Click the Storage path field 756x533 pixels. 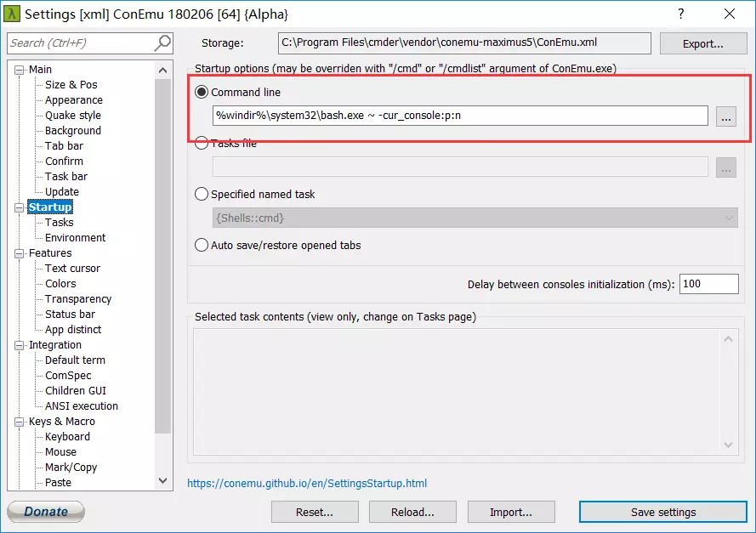[x=464, y=43]
